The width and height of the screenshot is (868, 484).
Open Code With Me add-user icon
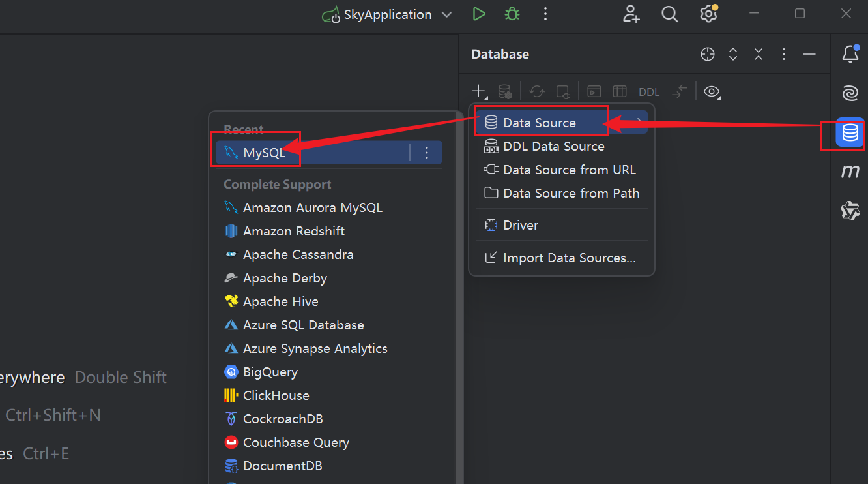click(x=631, y=14)
